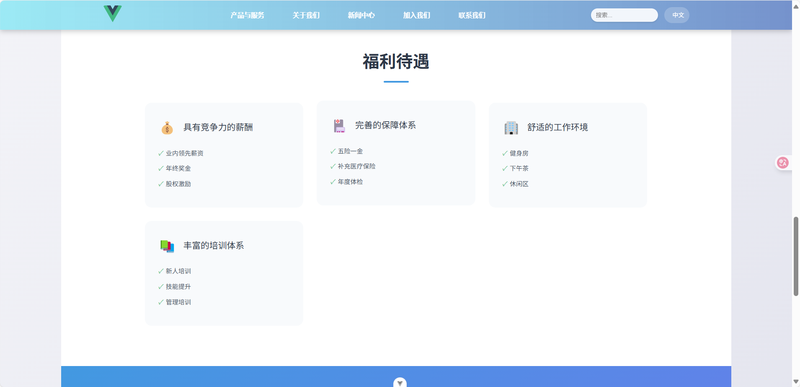Click the checkmark icon before 五险一金
This screenshot has height=387, width=800.
[x=333, y=151]
